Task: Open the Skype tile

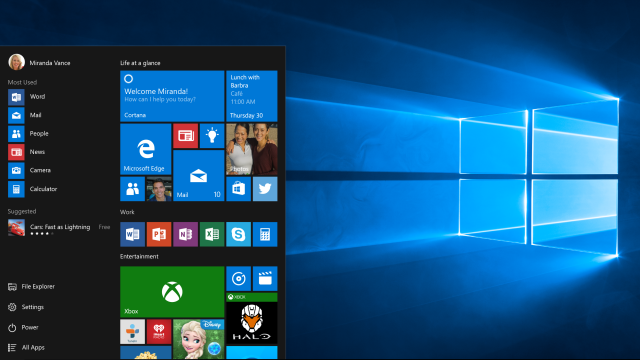Action: pyautogui.click(x=238, y=234)
